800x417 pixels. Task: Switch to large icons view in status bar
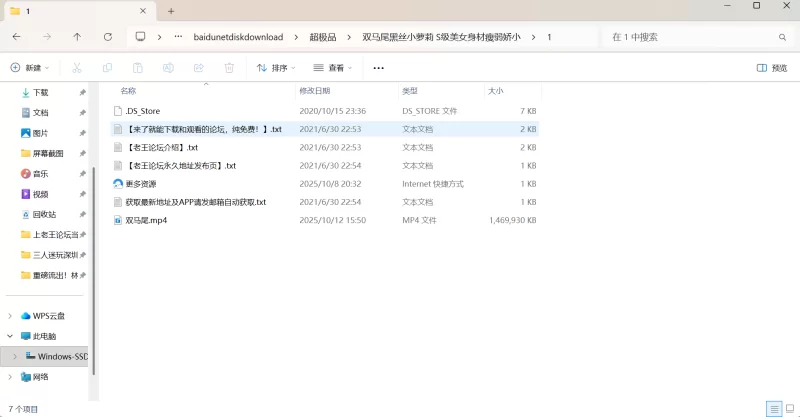pyautogui.click(x=789, y=409)
